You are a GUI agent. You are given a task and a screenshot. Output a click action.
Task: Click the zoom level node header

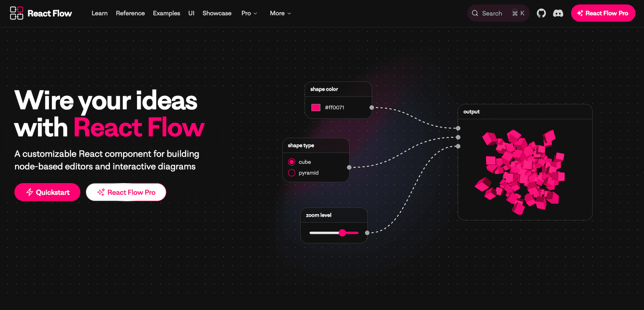(x=334, y=215)
